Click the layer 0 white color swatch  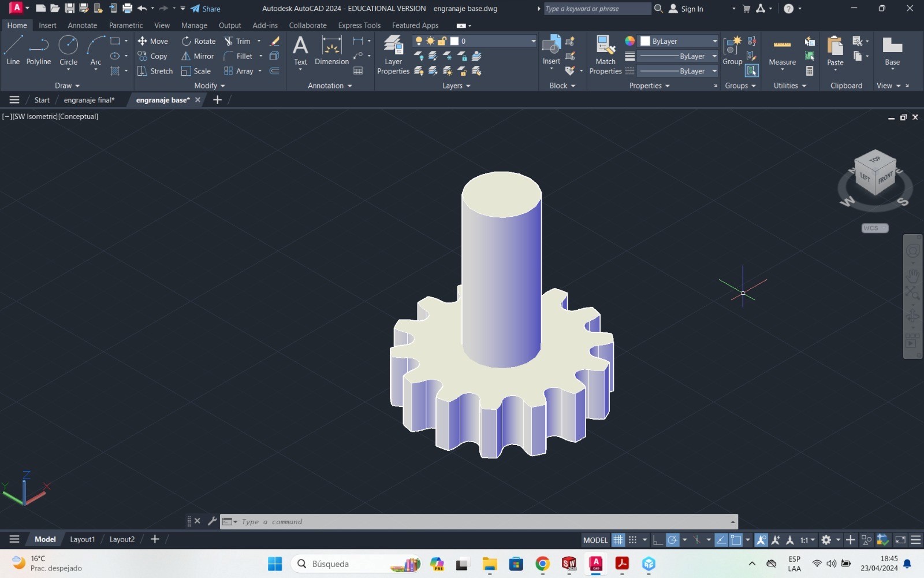click(454, 41)
